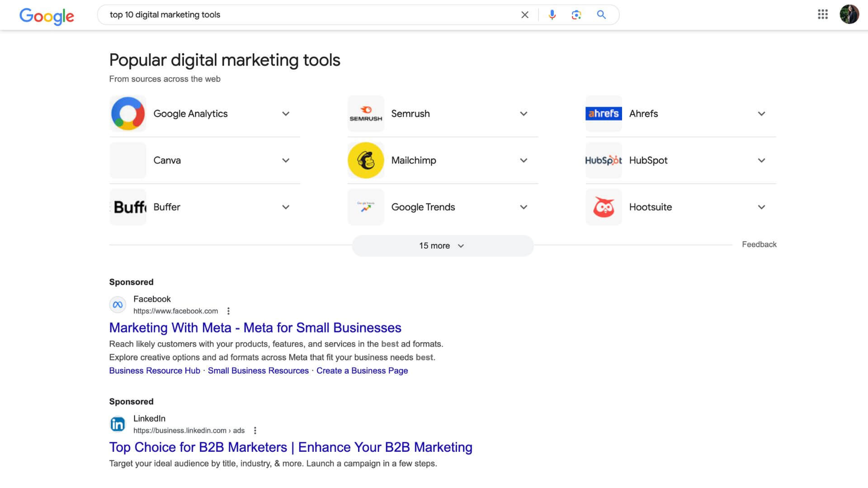Open Business Resource Hub sitelink
868x488 pixels.
coord(155,371)
